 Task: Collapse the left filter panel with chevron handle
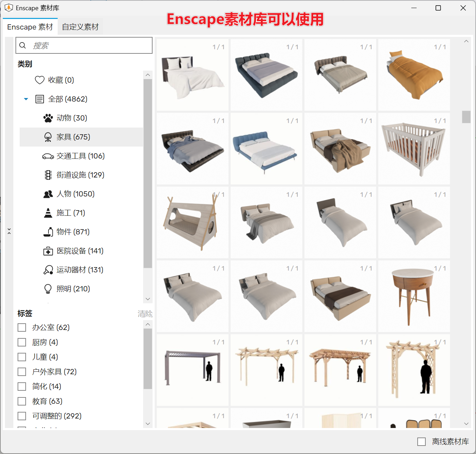(9, 231)
